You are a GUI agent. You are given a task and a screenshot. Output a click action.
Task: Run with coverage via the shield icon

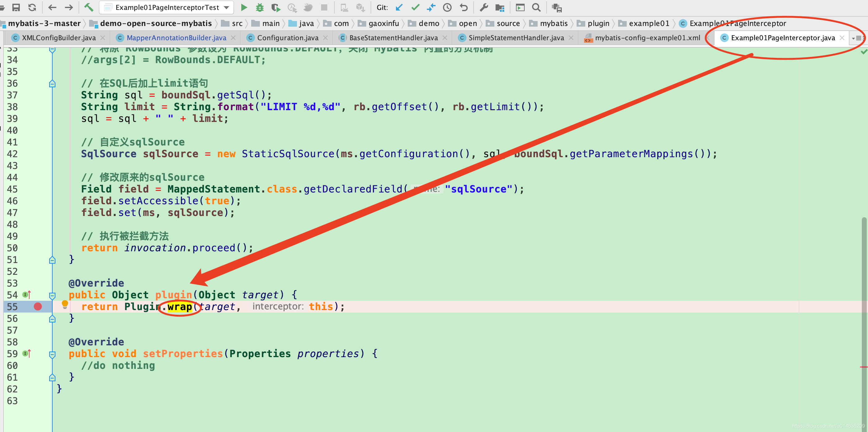pos(276,7)
